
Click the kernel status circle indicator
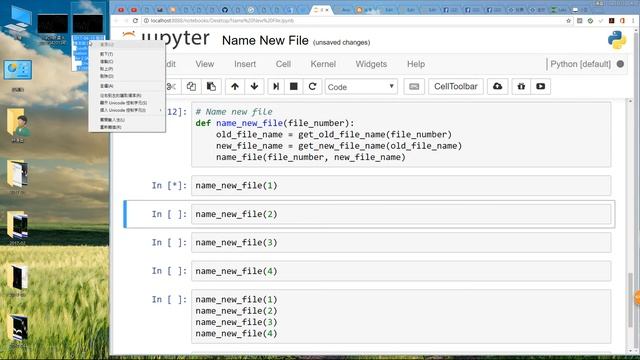pyautogui.click(x=620, y=64)
